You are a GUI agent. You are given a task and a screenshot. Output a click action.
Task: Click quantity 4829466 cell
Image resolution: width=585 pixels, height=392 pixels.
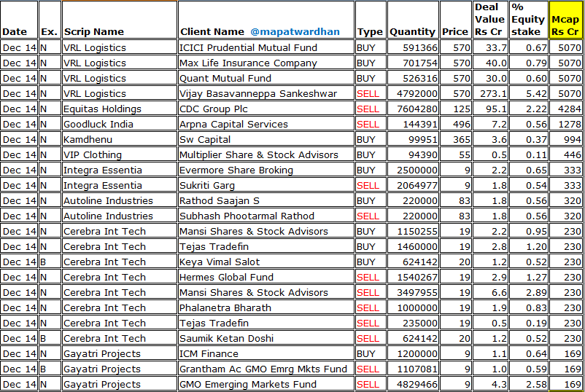[x=413, y=384]
